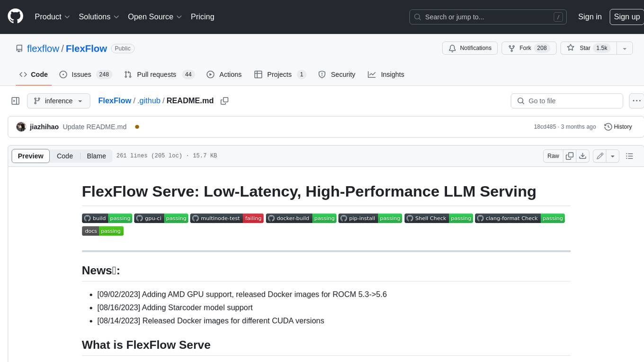Screen dimensions: 644x362
Task: Focus the Go to file field
Action: point(567,101)
